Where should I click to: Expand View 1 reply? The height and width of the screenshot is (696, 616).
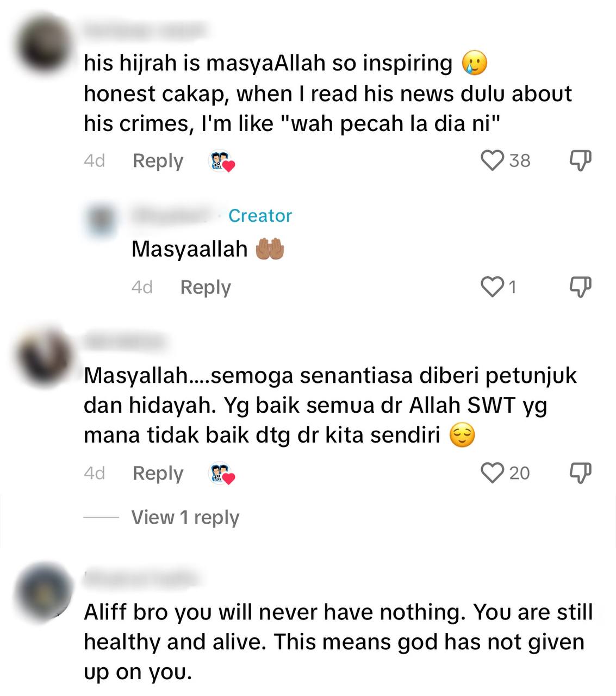[185, 517]
